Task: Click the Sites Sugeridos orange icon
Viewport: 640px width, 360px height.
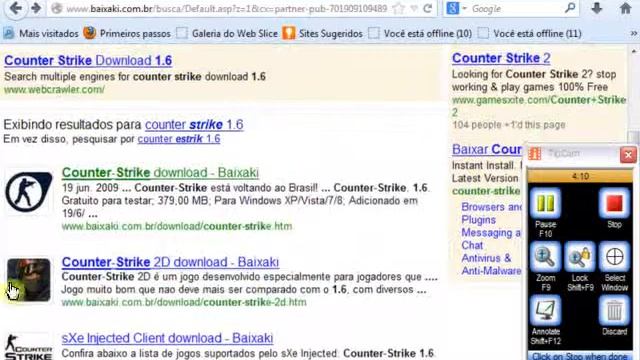Action: click(289, 33)
